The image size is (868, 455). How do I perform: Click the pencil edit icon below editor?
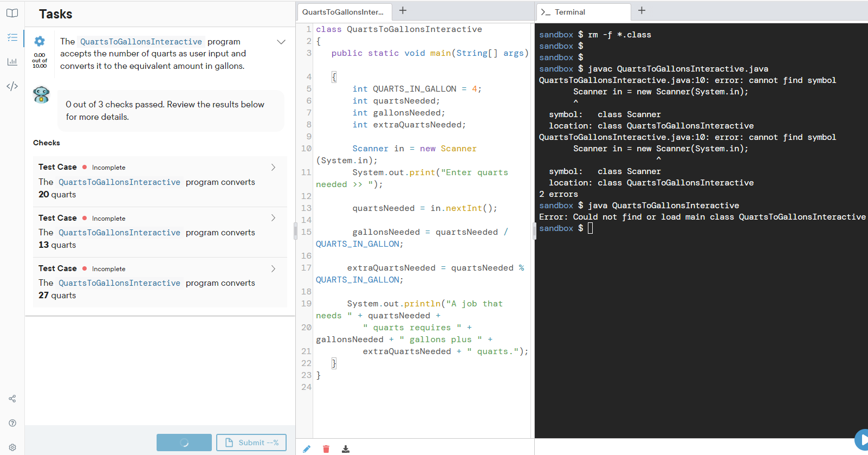click(307, 448)
